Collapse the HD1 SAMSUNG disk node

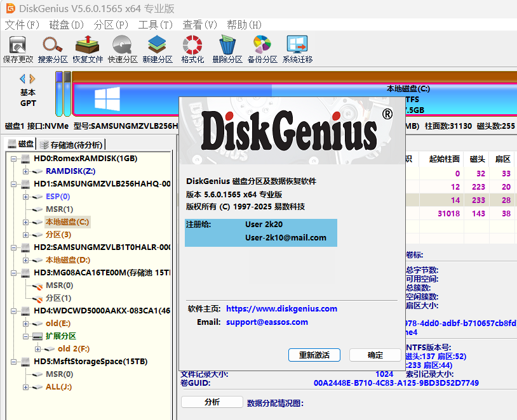click(x=13, y=184)
